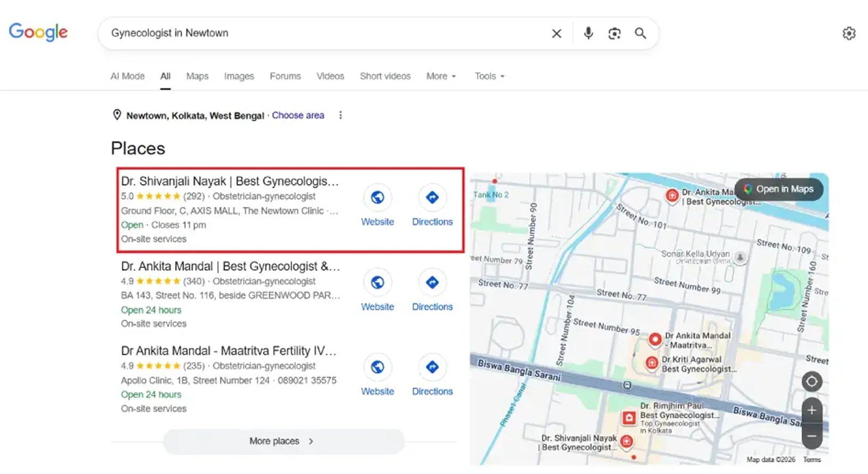
Task: Click the 'Closes 11 pm' hours text
Action: 178,225
